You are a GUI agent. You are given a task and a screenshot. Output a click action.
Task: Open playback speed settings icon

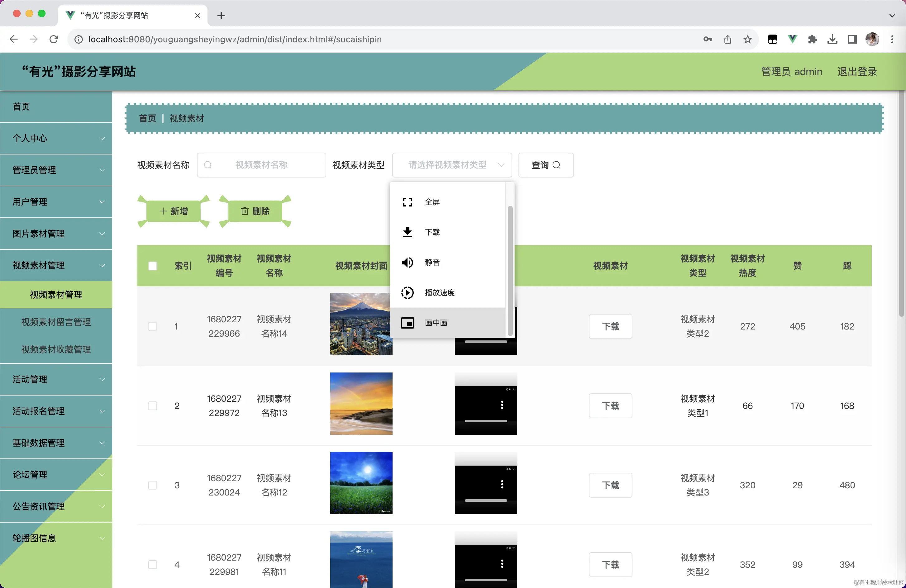pos(407,293)
